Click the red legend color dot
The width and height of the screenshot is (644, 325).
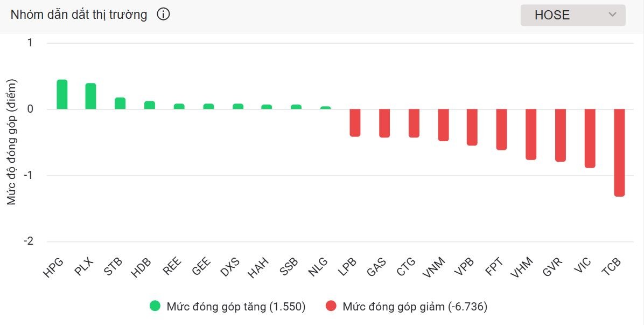[x=331, y=307]
